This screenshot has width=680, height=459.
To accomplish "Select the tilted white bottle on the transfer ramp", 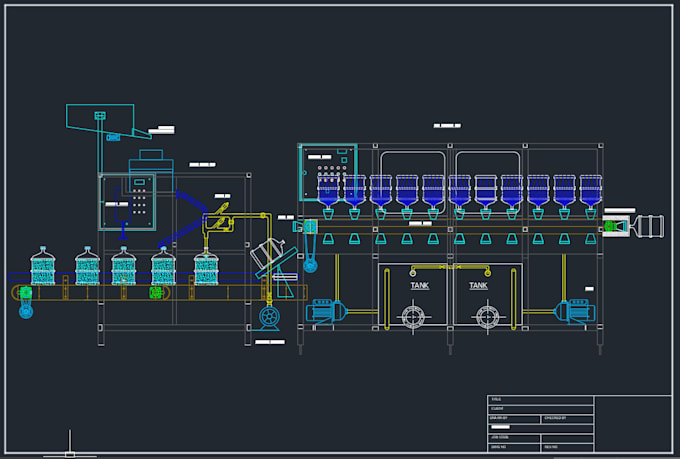I will pyautogui.click(x=268, y=253).
